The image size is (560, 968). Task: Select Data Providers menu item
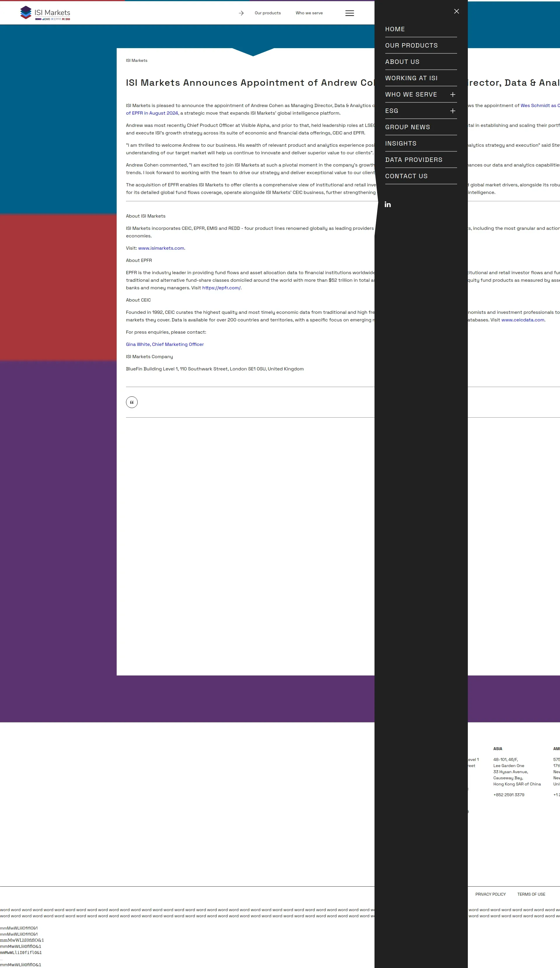tap(414, 160)
